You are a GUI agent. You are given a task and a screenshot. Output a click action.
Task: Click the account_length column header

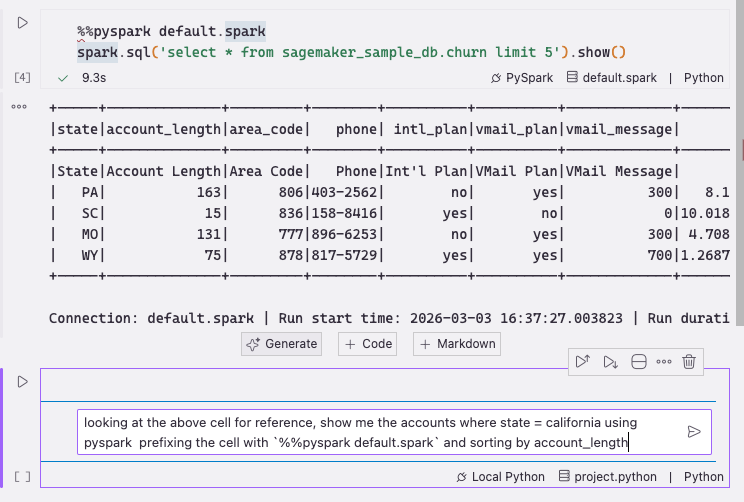pos(163,130)
